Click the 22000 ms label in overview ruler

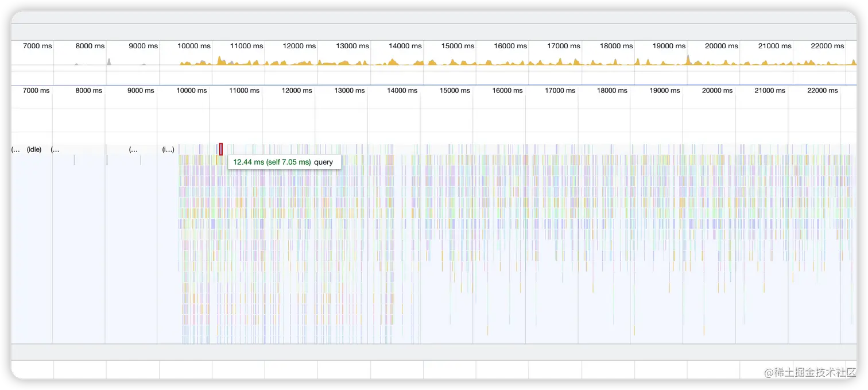[827, 46]
